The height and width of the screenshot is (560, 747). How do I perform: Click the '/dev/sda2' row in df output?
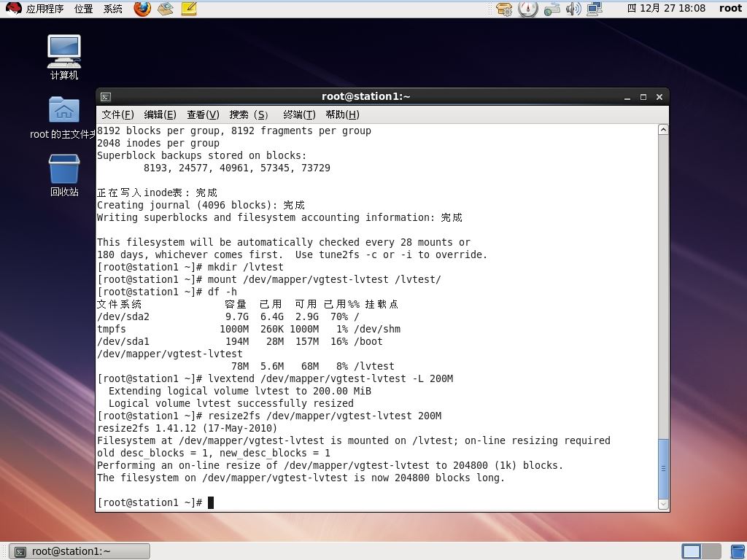[228, 316]
